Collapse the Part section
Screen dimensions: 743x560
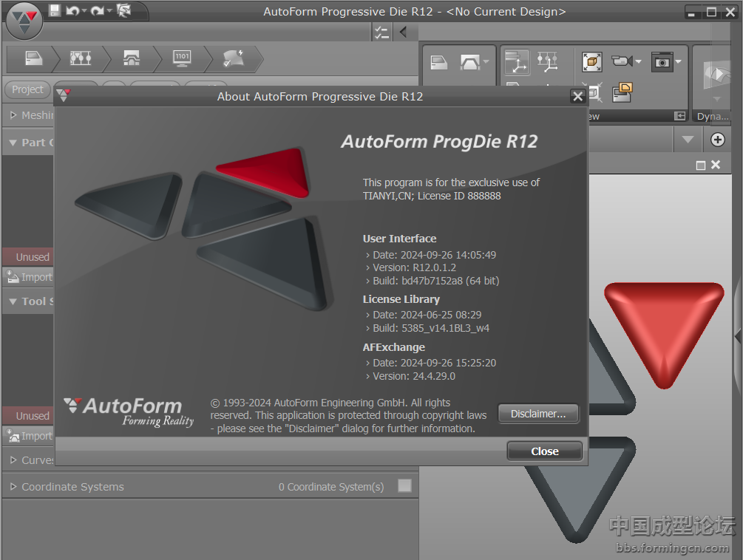pos(13,143)
